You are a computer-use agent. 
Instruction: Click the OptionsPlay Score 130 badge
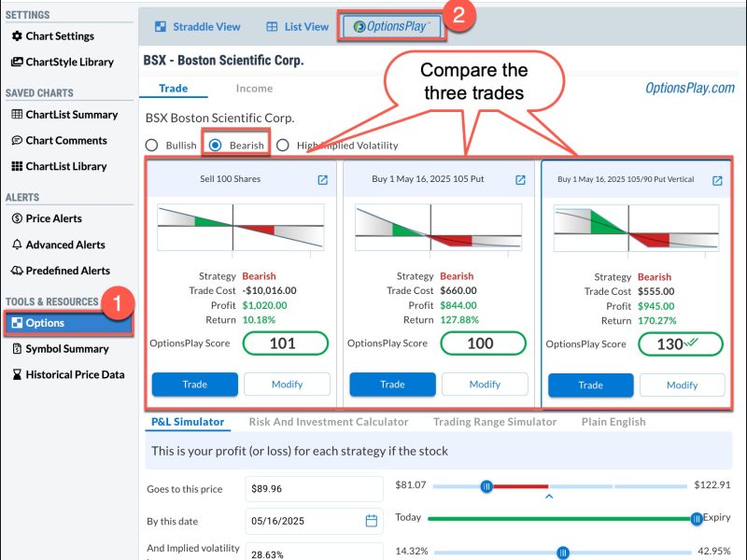point(681,344)
